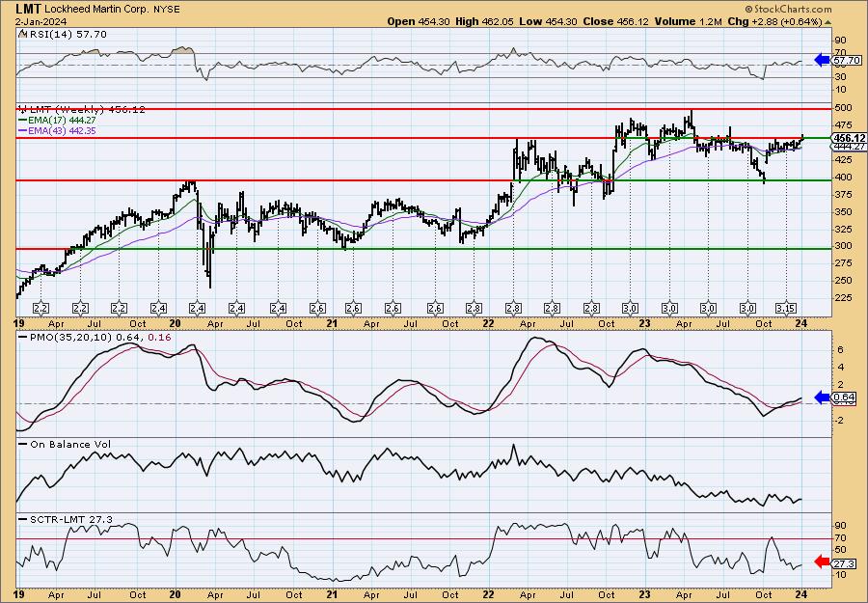Click the 2-Jan-2024 date label
This screenshot has width=868, height=603.
41,21
